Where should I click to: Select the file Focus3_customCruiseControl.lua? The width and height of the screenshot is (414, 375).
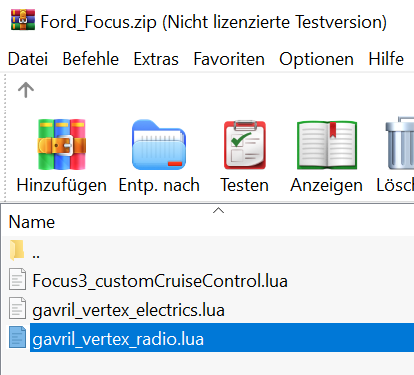pos(160,281)
